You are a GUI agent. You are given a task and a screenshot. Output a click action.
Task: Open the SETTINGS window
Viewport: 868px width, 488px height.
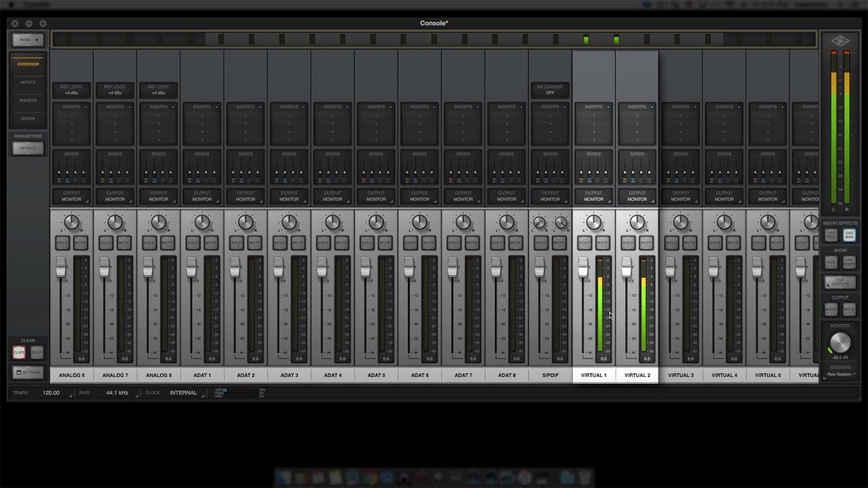click(28, 372)
